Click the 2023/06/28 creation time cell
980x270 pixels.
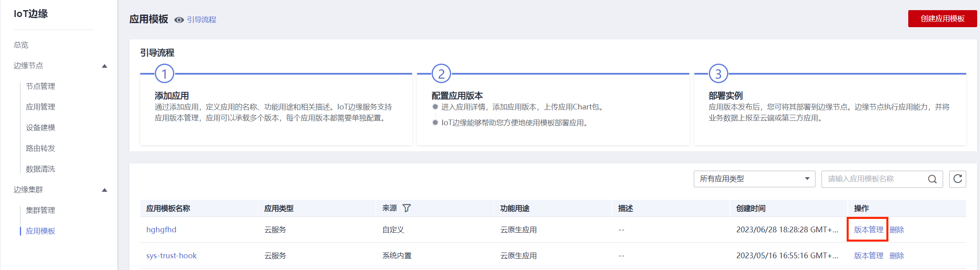(787, 229)
